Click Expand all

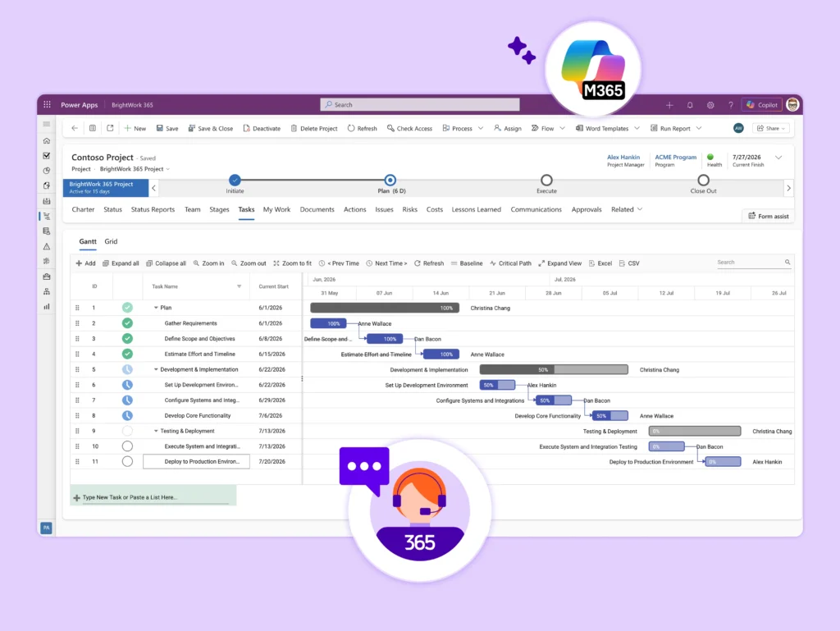click(x=121, y=263)
